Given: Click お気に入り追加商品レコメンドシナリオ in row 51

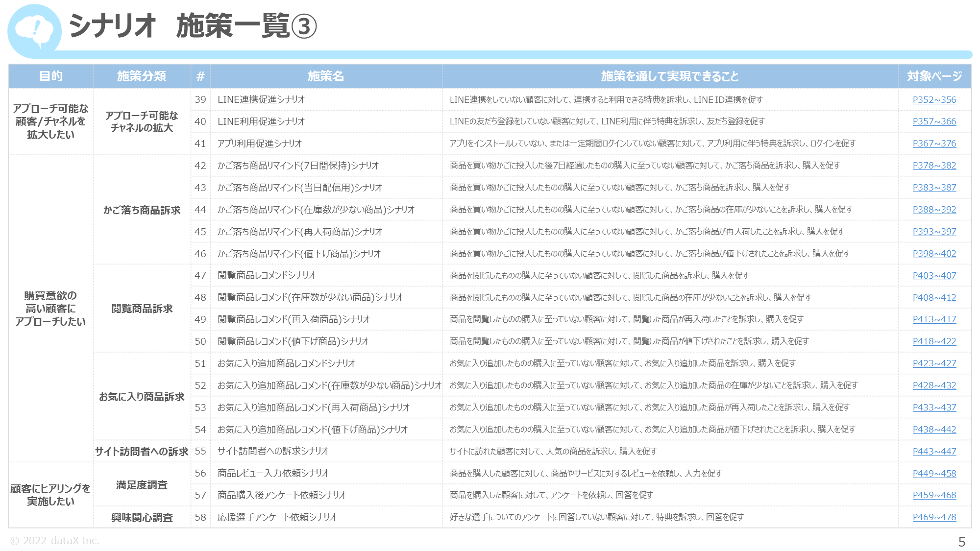Looking at the screenshot, I should [x=286, y=363].
